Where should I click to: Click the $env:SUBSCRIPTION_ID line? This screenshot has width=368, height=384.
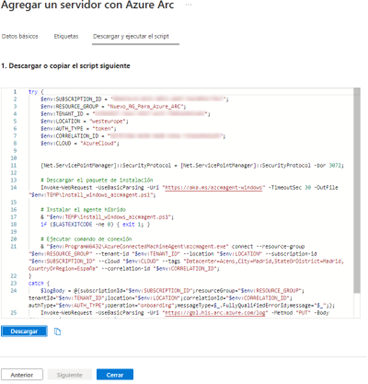[134, 99]
